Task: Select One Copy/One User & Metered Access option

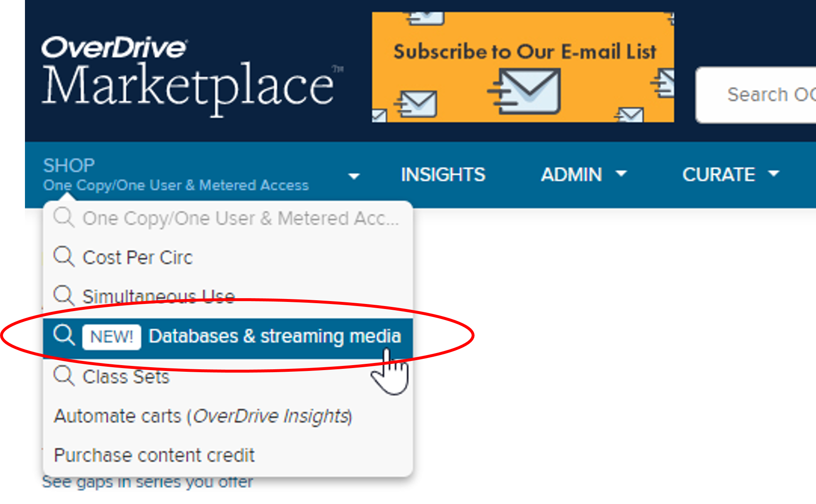Action: 228,218
